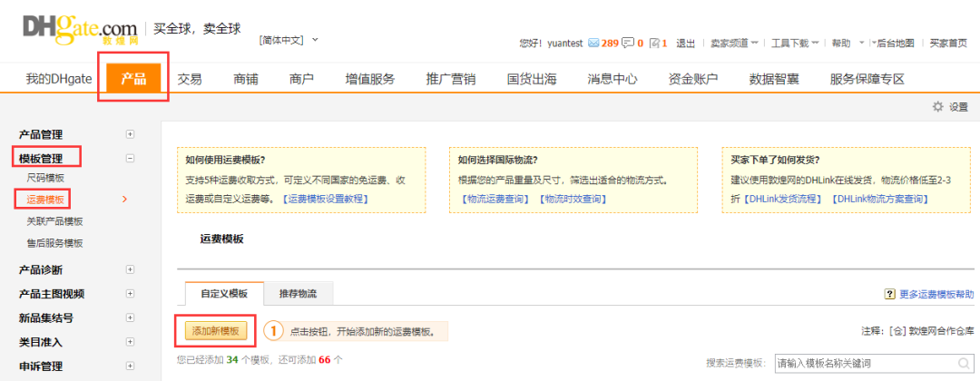Go to 买家首页 link
The image size is (980, 381).
pos(948,44)
